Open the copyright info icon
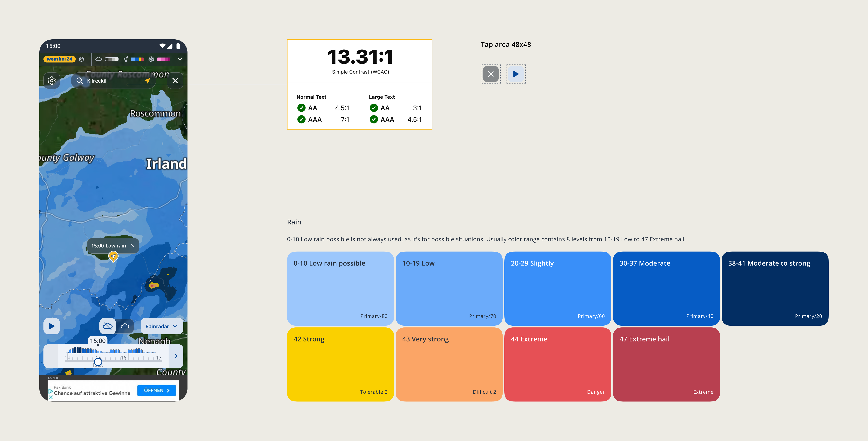Viewport: 868px width, 441px height. 81,59
